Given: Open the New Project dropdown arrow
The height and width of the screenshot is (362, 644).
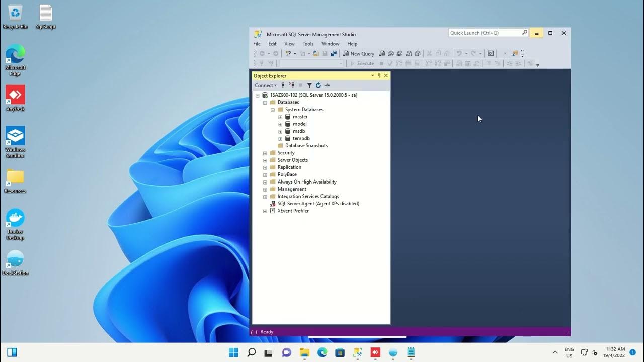Looking at the screenshot, I should click(295, 54).
